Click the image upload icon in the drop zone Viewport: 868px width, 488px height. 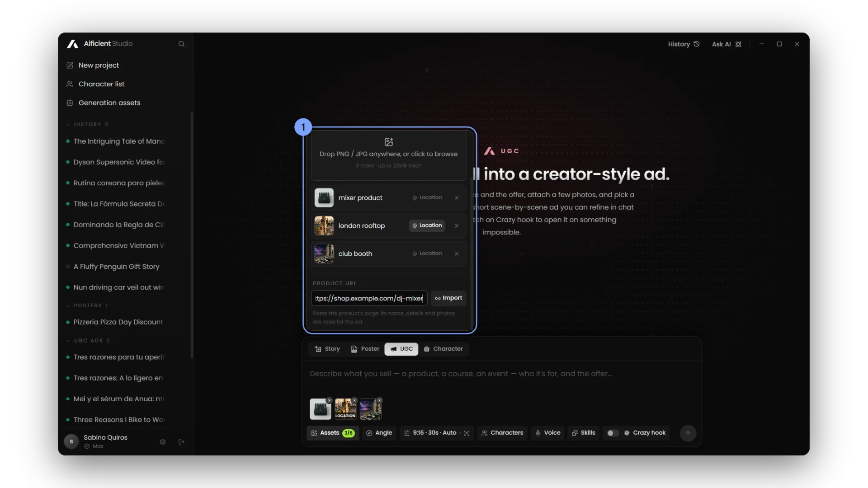point(389,142)
